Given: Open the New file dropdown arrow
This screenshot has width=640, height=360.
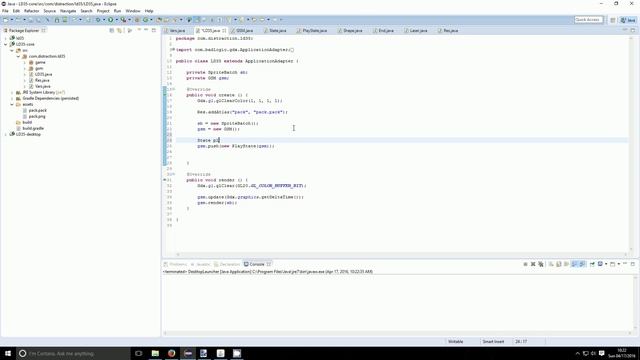Looking at the screenshot, I should click(x=11, y=20).
